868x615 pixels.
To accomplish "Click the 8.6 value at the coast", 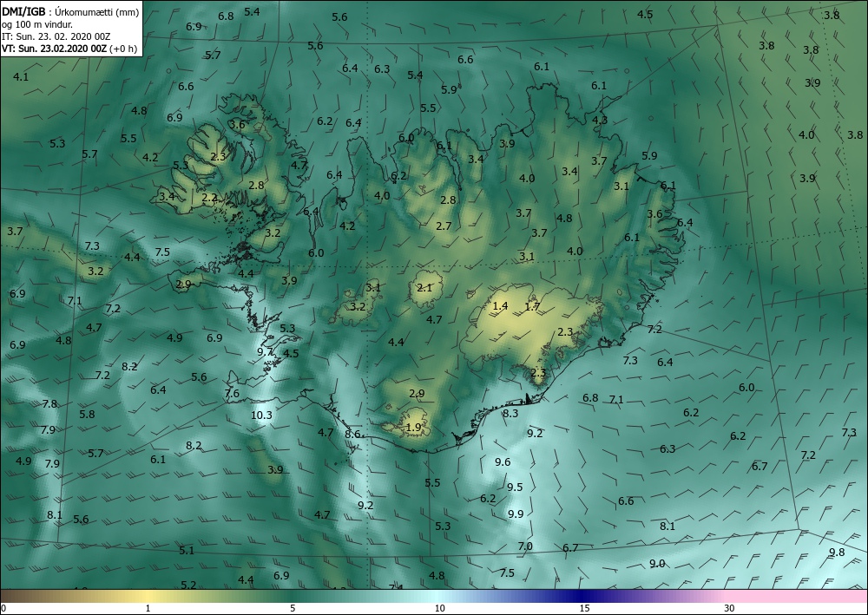I will pos(352,435).
